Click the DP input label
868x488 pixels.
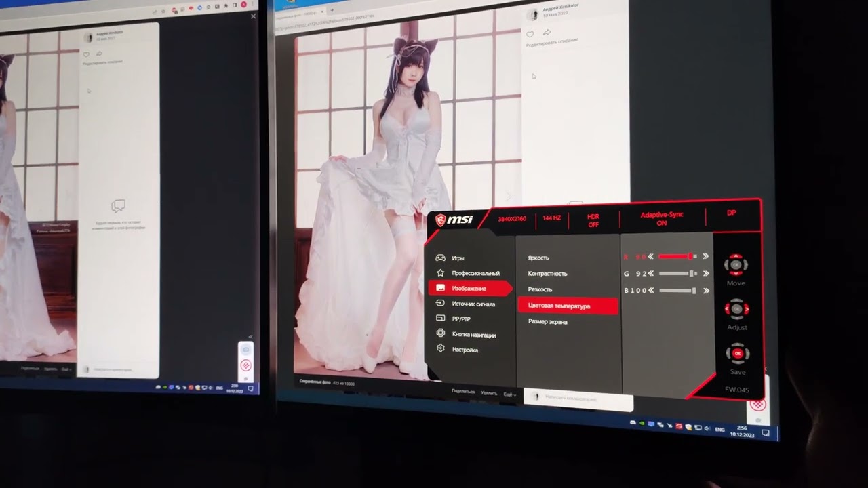click(732, 213)
